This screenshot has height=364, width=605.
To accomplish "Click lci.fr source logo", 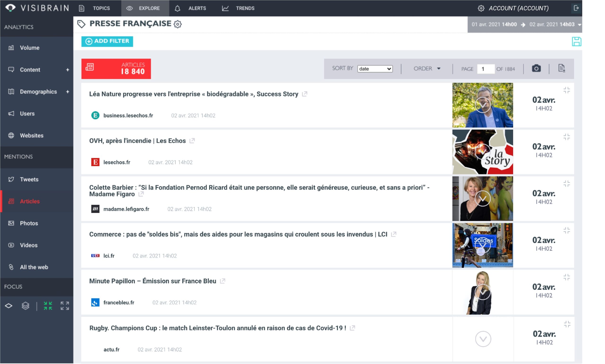I will (95, 256).
